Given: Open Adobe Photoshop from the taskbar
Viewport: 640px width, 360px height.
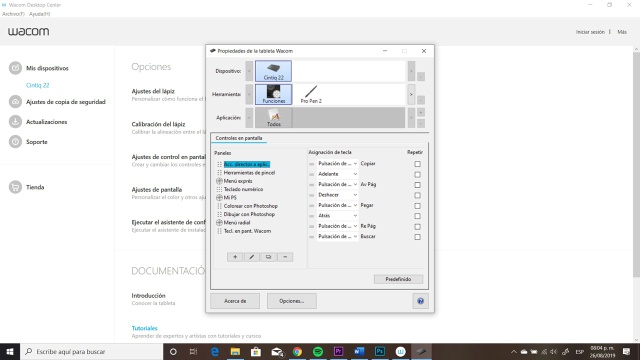Looking at the screenshot, I should pyautogui.click(x=380, y=351).
